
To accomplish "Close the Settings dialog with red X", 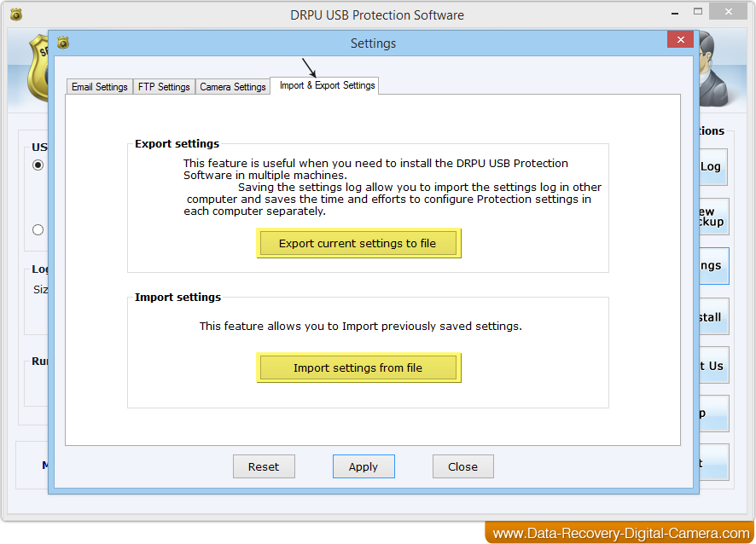I will (x=680, y=39).
